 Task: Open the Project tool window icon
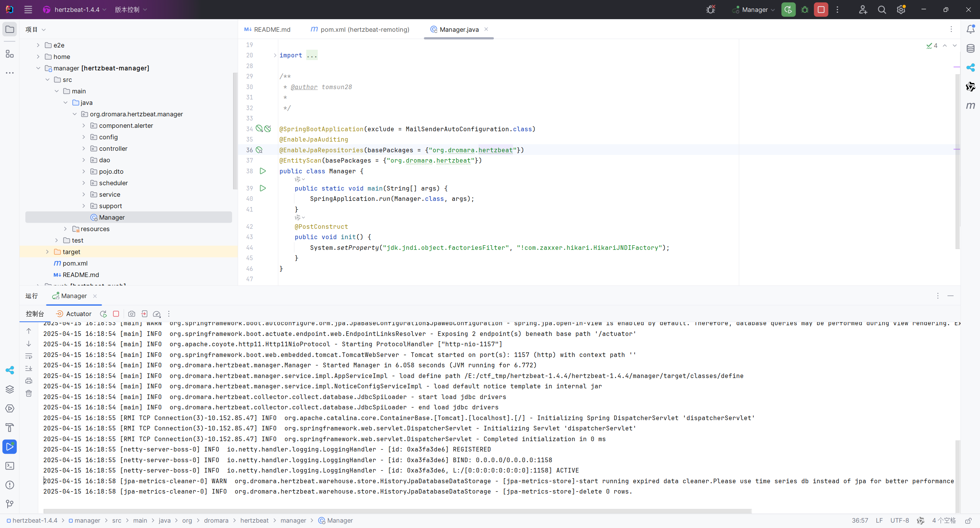[10, 29]
